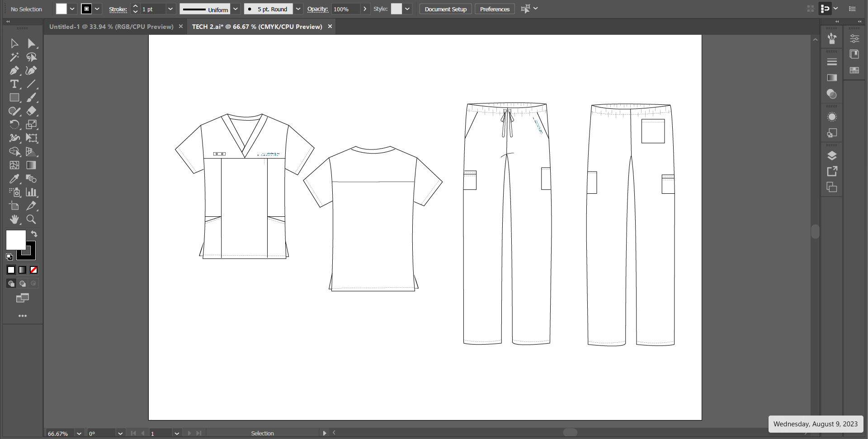The height and width of the screenshot is (439, 868).
Task: Click the large white Fill color swatch
Action: click(x=15, y=239)
